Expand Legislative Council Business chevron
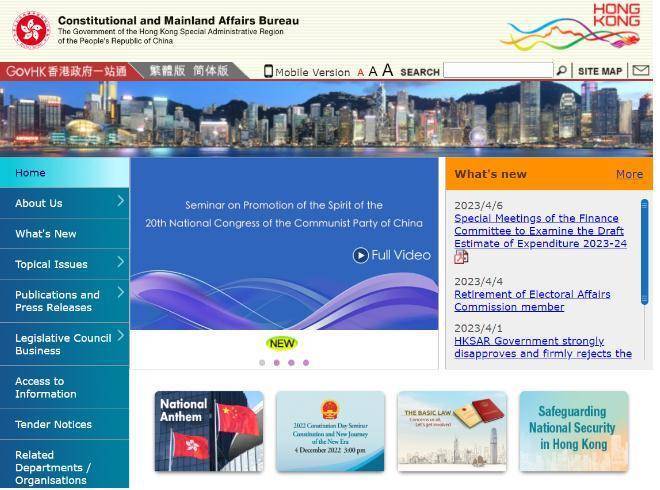Viewport: 660px width, 490px height. (x=120, y=335)
